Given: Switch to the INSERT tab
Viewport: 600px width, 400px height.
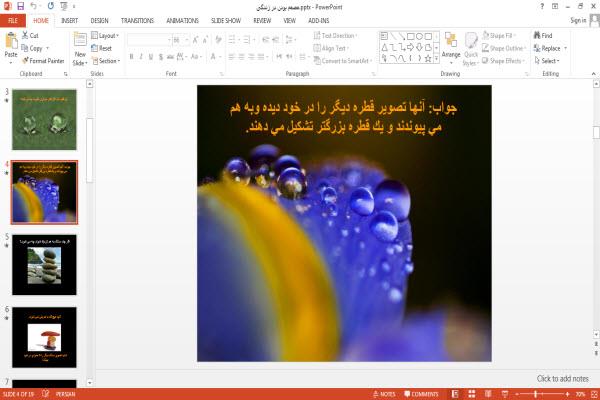Looking at the screenshot, I should coord(69,21).
